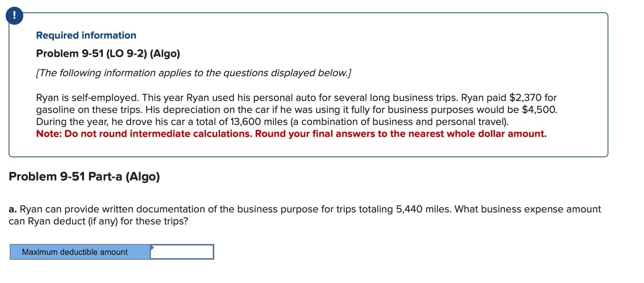The width and height of the screenshot is (644, 283).
Task: Click the Problem 9-51 (LO 9-2) (Algo) title
Action: click(x=108, y=53)
